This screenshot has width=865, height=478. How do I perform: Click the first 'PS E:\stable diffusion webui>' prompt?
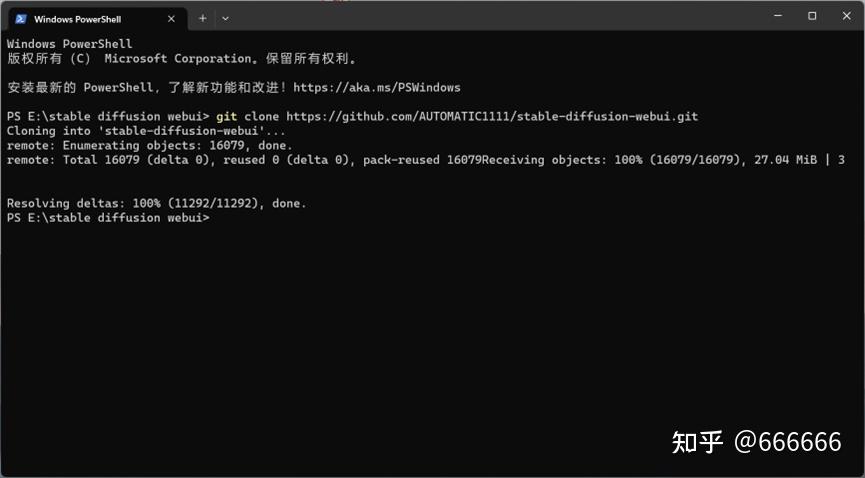pos(108,116)
